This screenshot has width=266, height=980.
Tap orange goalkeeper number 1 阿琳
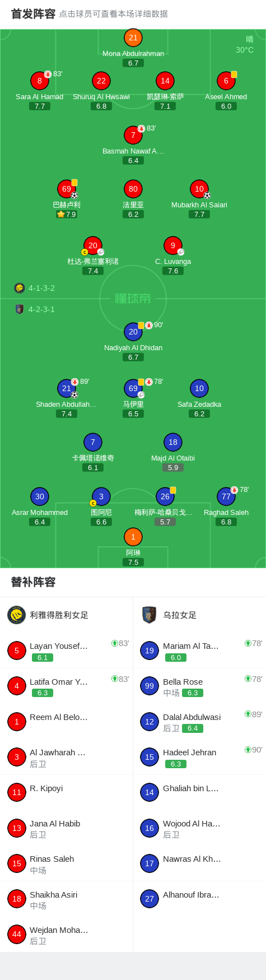pos(133,537)
